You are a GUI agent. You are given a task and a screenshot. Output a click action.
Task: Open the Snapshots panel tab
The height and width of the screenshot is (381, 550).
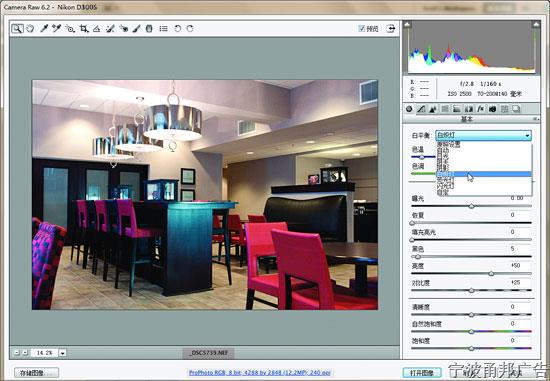(516, 109)
